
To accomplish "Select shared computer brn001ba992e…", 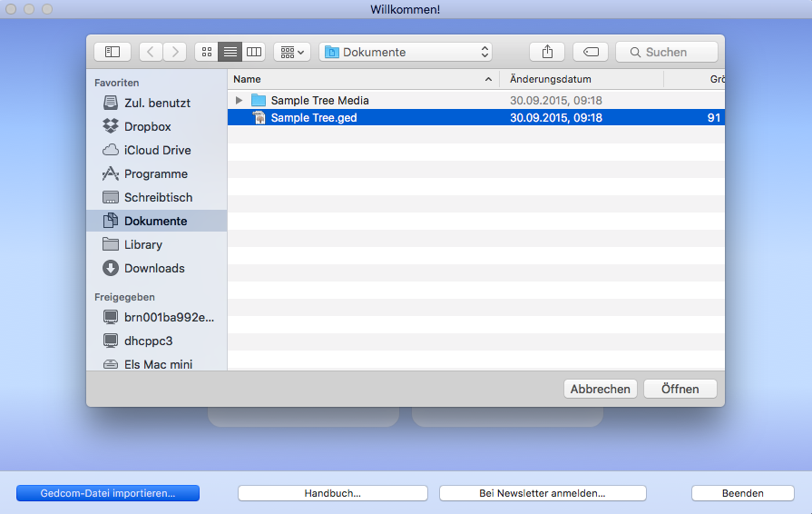I will click(156, 317).
